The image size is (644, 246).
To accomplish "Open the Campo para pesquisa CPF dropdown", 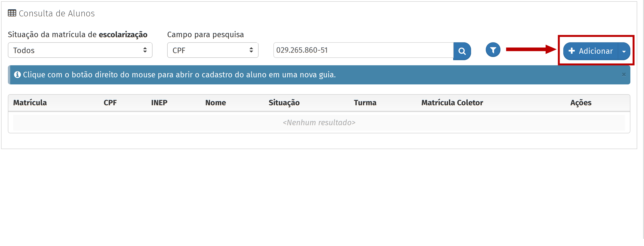I will tap(213, 50).
